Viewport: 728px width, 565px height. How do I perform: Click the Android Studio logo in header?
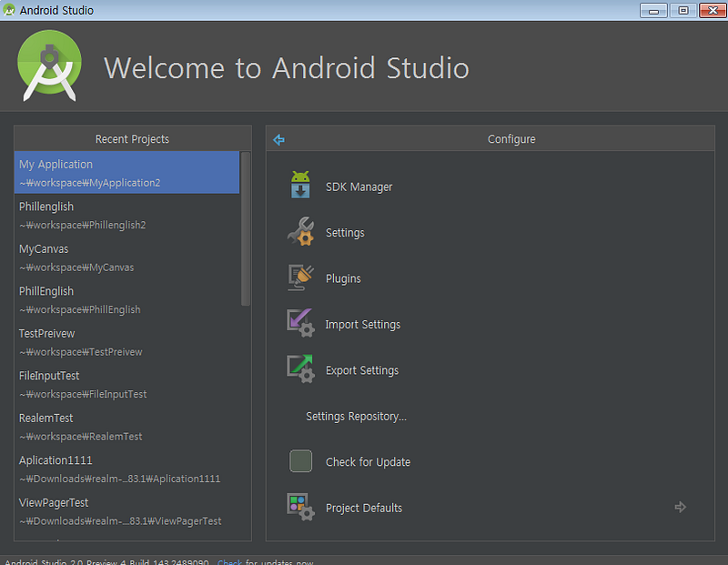pyautogui.click(x=49, y=66)
